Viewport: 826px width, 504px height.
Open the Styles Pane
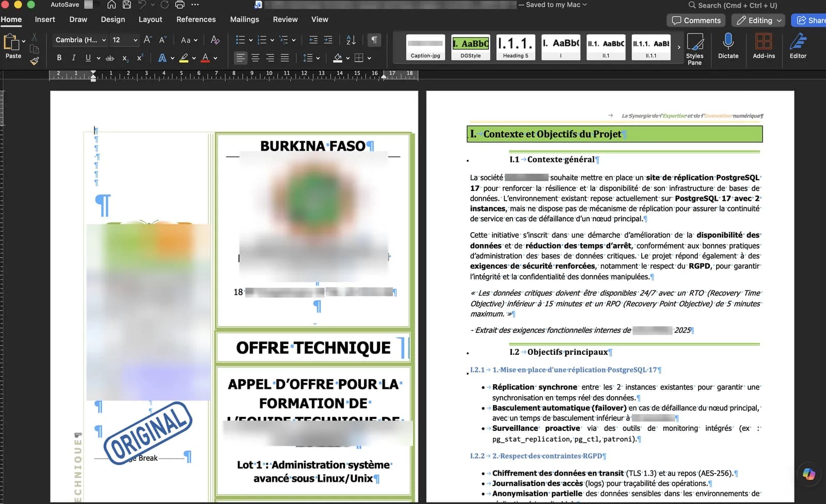click(x=695, y=49)
